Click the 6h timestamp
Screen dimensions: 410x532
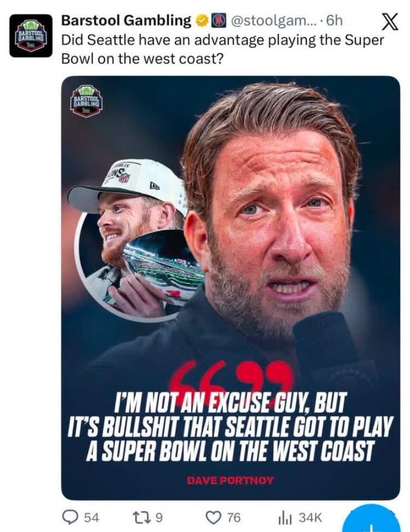333,21
